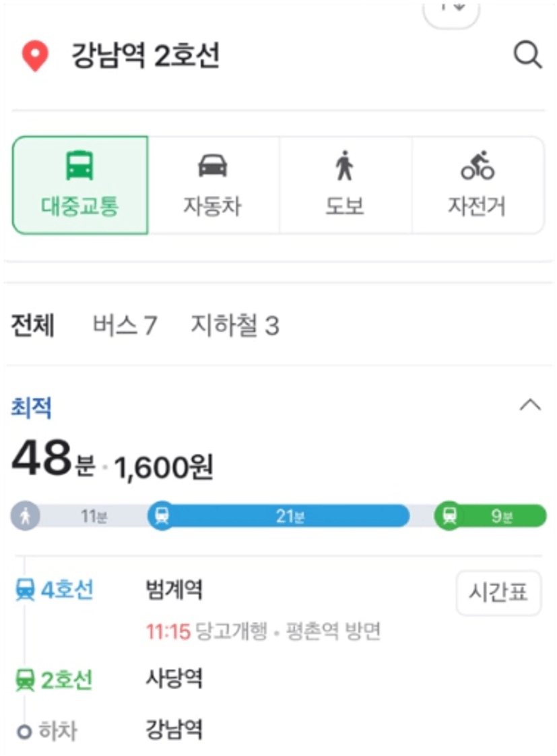This screenshot has width=557, height=756.
Task: Show all routes with 전체 filter
Action: click(33, 325)
